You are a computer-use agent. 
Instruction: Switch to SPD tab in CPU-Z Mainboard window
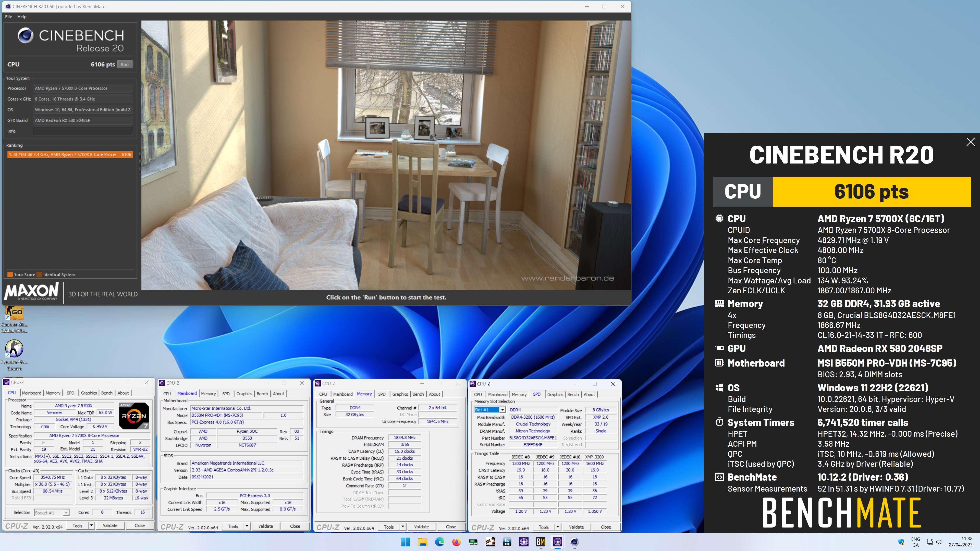point(226,394)
